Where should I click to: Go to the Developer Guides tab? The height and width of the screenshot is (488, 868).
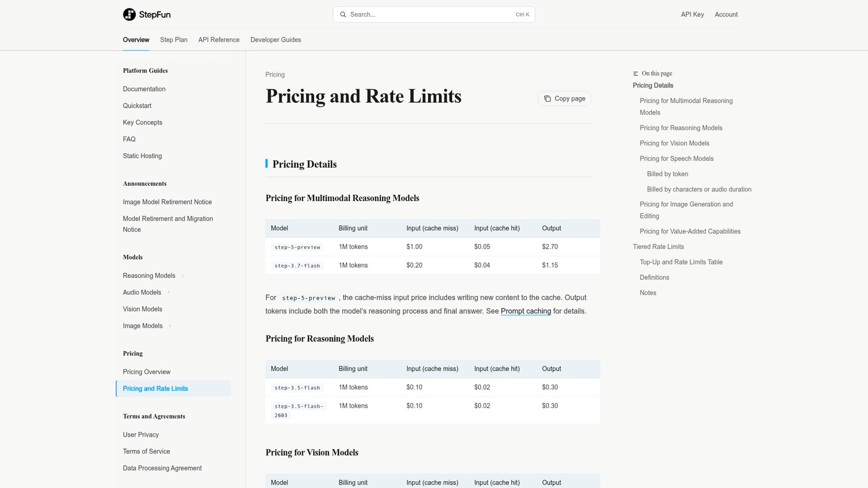coord(276,40)
